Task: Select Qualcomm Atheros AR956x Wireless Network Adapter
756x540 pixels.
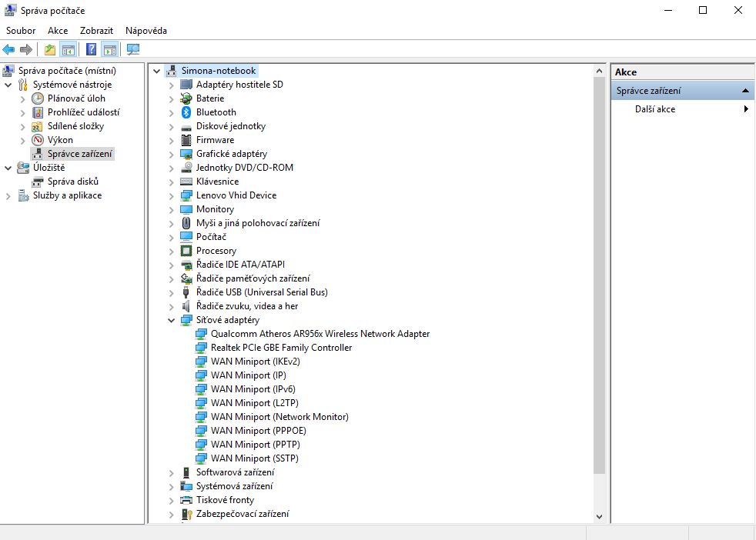Action: [319, 334]
